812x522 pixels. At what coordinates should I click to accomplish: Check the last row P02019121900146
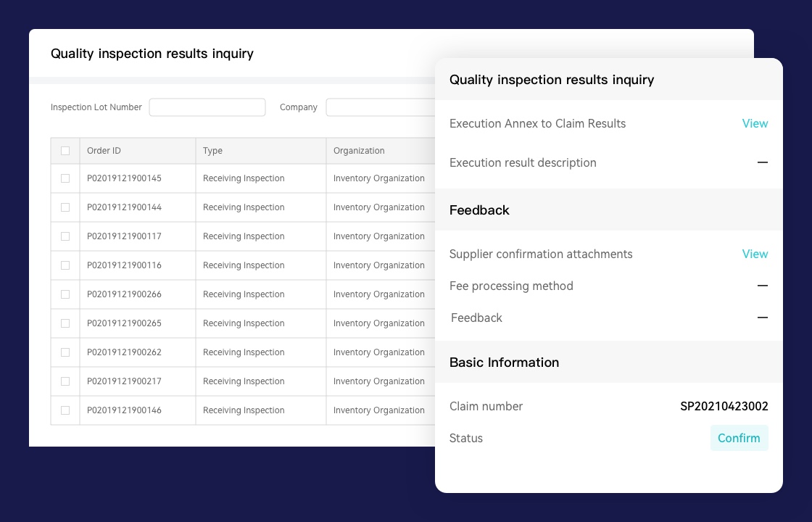[x=65, y=410]
